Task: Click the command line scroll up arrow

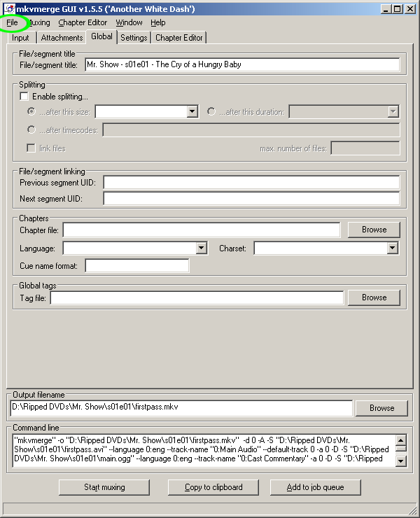Action: (401, 440)
